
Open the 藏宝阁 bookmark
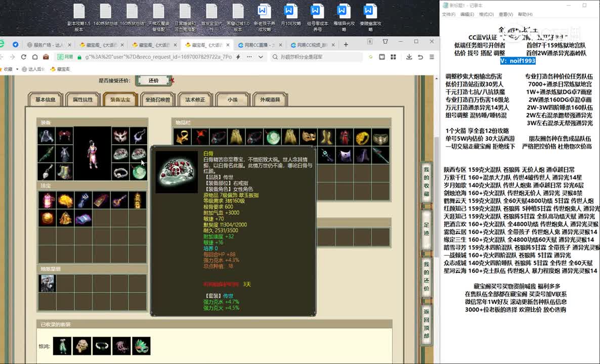coord(61,69)
